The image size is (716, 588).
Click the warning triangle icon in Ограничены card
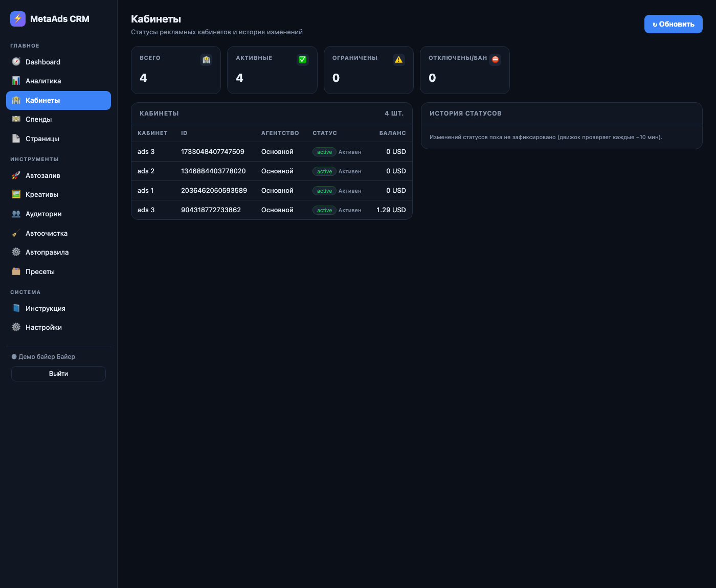coord(399,60)
